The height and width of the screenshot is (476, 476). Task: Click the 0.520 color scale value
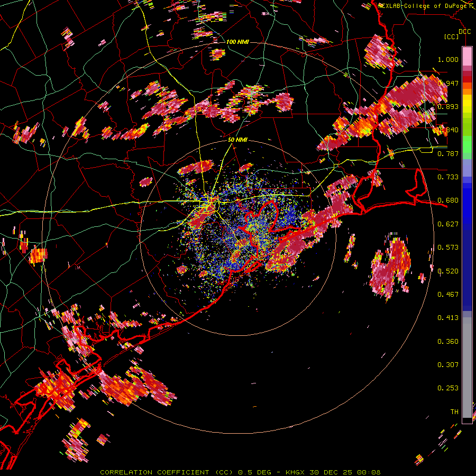click(x=448, y=271)
